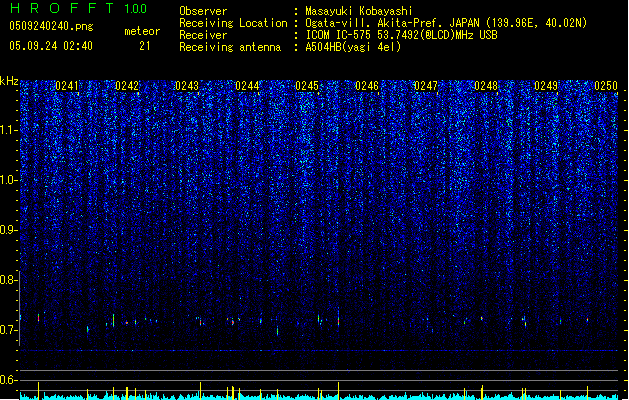Click the 1.1 kHz axis tick label
This screenshot has height=400, width=629.
pyautogui.click(x=8, y=130)
